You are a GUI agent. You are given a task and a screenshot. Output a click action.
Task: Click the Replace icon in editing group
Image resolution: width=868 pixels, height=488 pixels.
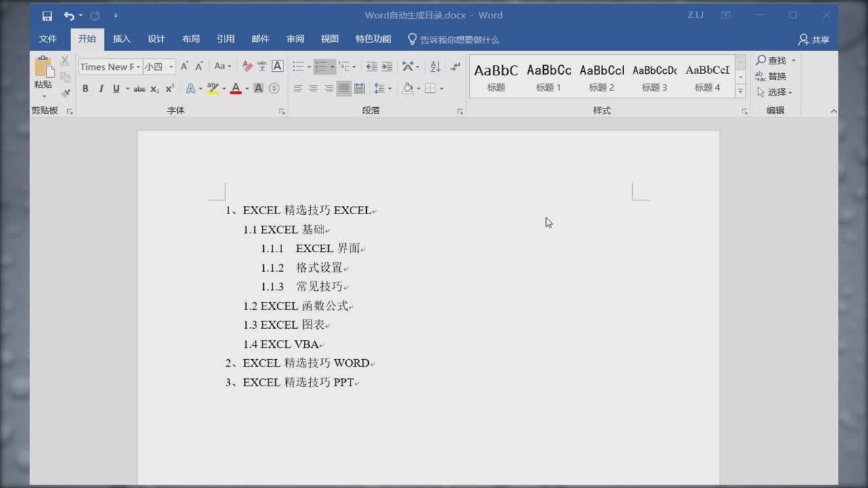click(760, 76)
